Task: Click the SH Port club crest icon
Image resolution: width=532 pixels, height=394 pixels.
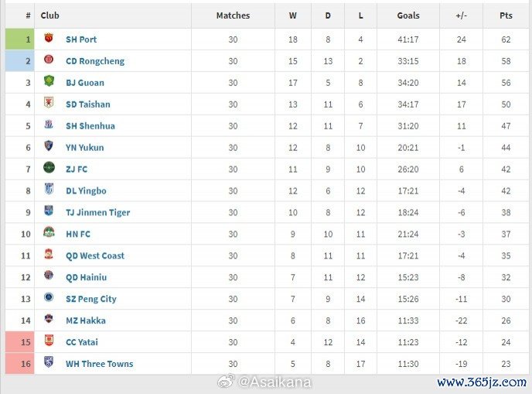Action: point(49,39)
